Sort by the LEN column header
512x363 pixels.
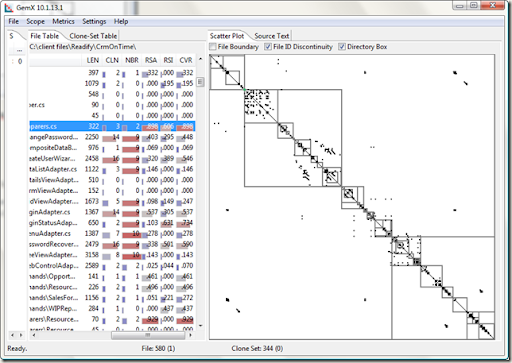92,60
